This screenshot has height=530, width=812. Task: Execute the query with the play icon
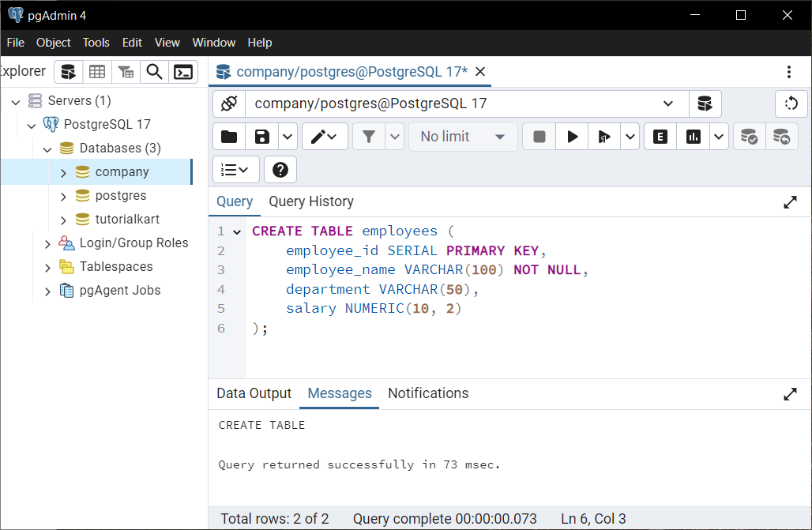(572, 136)
